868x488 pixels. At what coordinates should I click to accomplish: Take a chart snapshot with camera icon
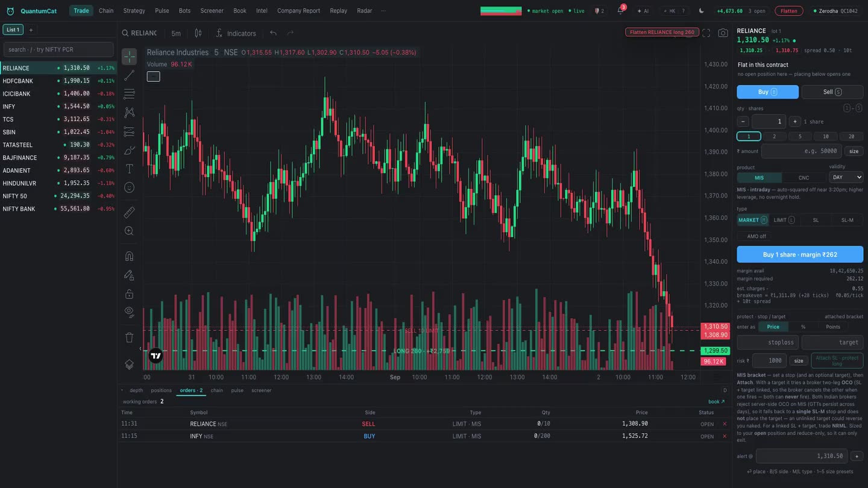[723, 33]
